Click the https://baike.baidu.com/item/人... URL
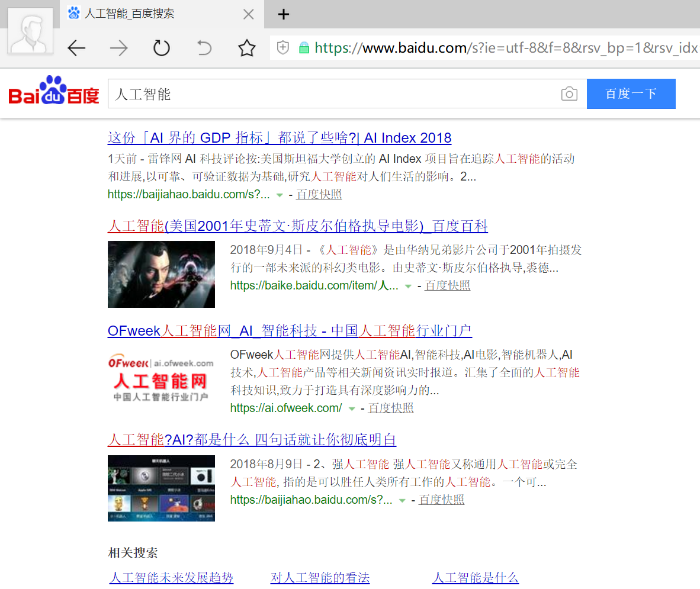Image resolution: width=700 pixels, height=589 pixels. point(314,285)
